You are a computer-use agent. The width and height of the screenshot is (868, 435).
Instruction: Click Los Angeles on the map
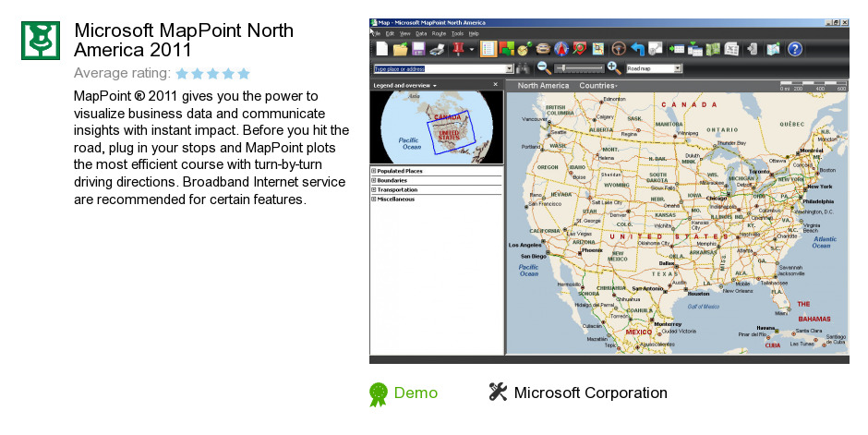pyautogui.click(x=524, y=245)
